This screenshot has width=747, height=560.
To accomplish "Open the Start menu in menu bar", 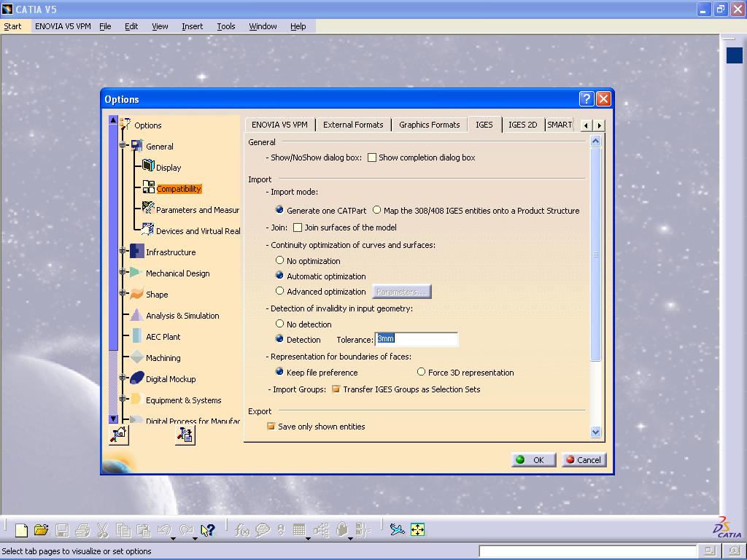I will click(x=12, y=26).
